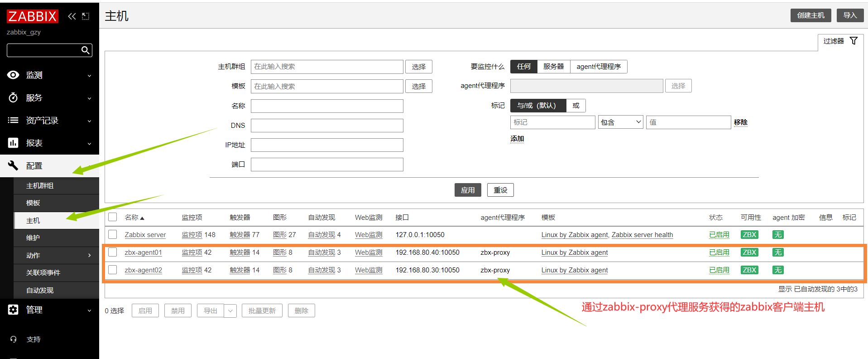The height and width of the screenshot is (359, 868).
Task: Sort hosts by 名称 column
Action: [134, 218]
